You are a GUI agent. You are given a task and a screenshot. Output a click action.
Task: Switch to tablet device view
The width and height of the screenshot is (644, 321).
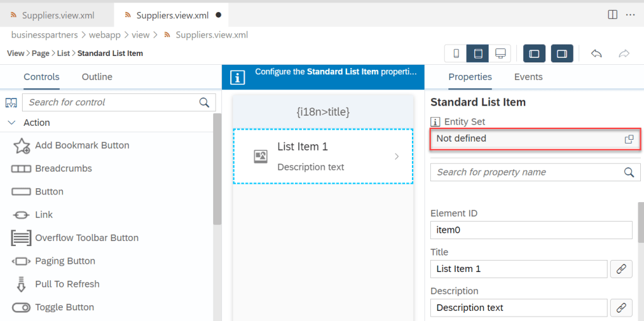[x=478, y=53]
